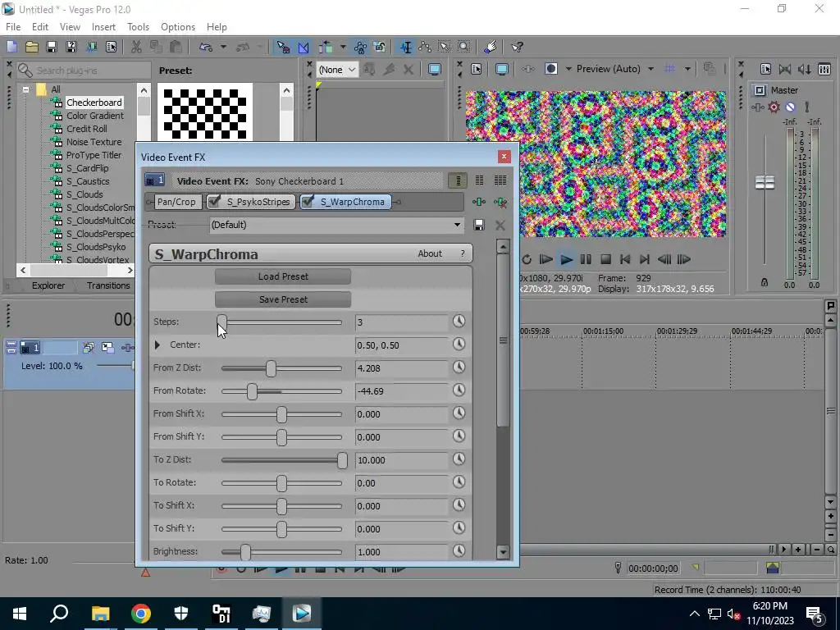Viewport: 840px width, 630px height.
Task: Click Remove Selected Plug-In icon
Action: click(x=500, y=202)
